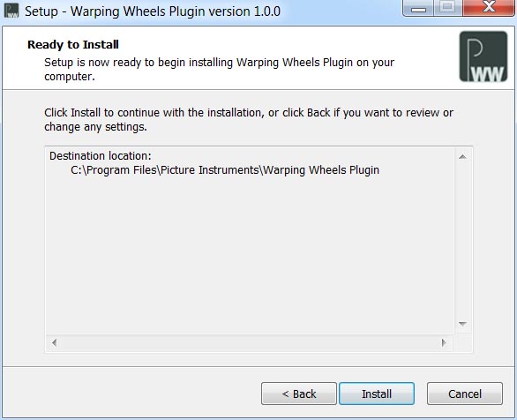Click the up arrow of vertical scrollbar
Screen dimensions: 517x420
coord(462,156)
